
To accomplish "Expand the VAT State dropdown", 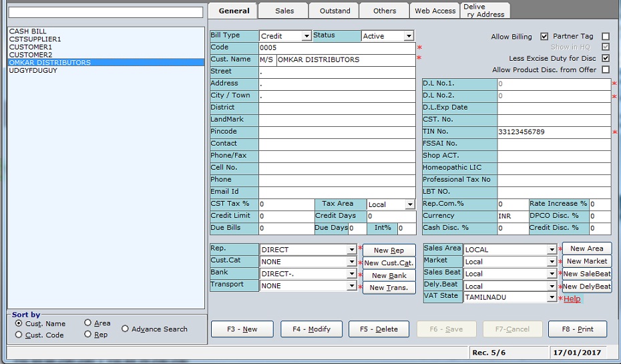I will 552,298.
